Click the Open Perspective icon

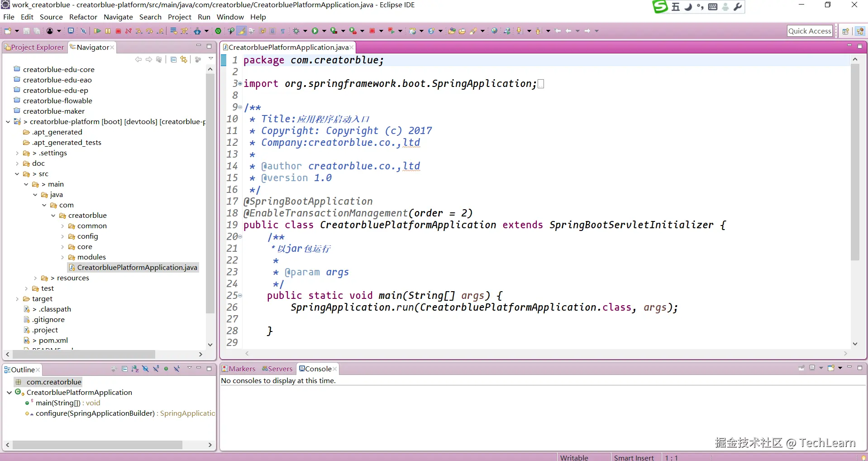click(845, 31)
